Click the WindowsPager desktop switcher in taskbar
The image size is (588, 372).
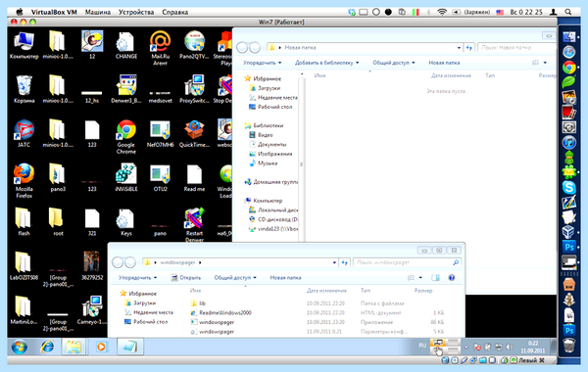tap(446, 347)
